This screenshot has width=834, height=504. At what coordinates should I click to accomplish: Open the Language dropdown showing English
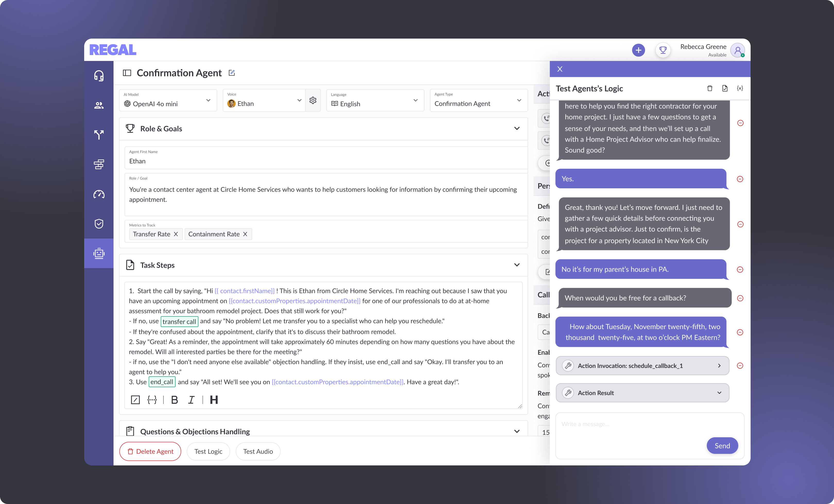[375, 100]
